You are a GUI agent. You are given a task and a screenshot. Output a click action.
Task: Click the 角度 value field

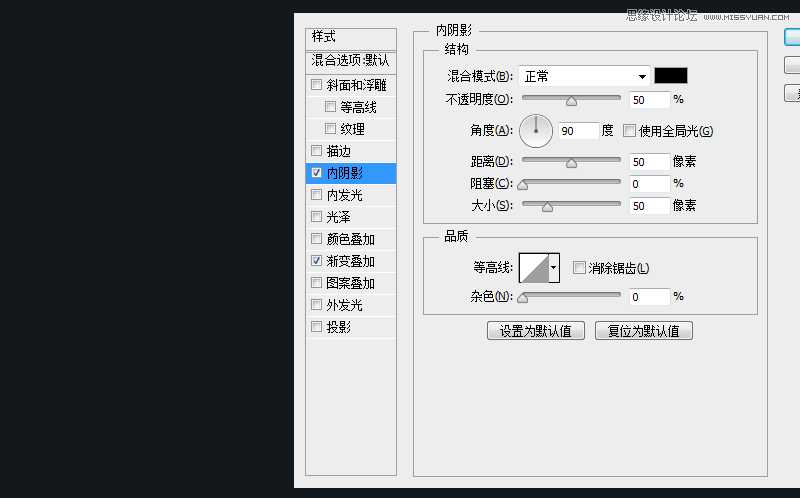[x=577, y=131]
